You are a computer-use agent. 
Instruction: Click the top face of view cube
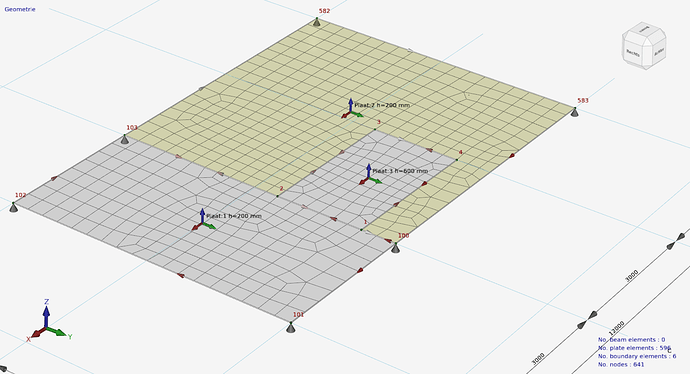pyautogui.click(x=644, y=29)
